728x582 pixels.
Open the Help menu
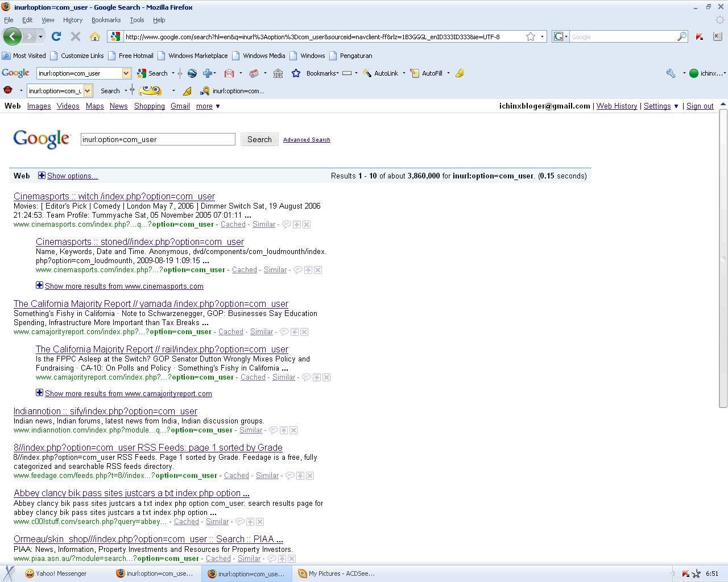(x=159, y=20)
